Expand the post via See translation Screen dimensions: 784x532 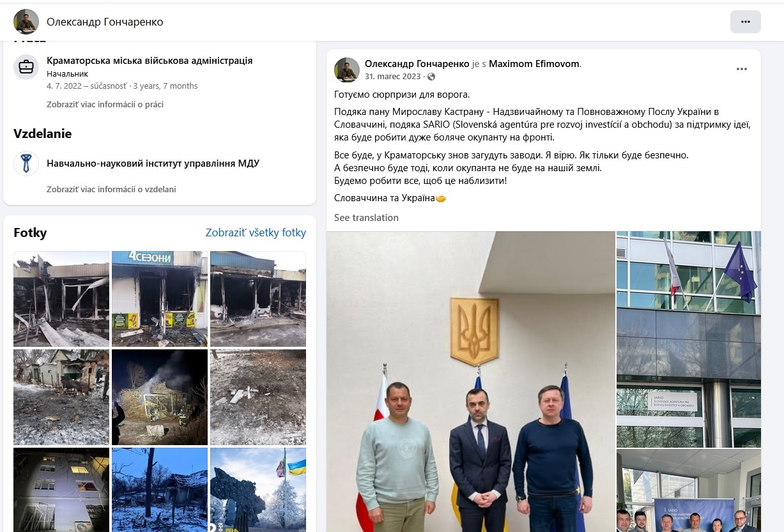click(366, 217)
